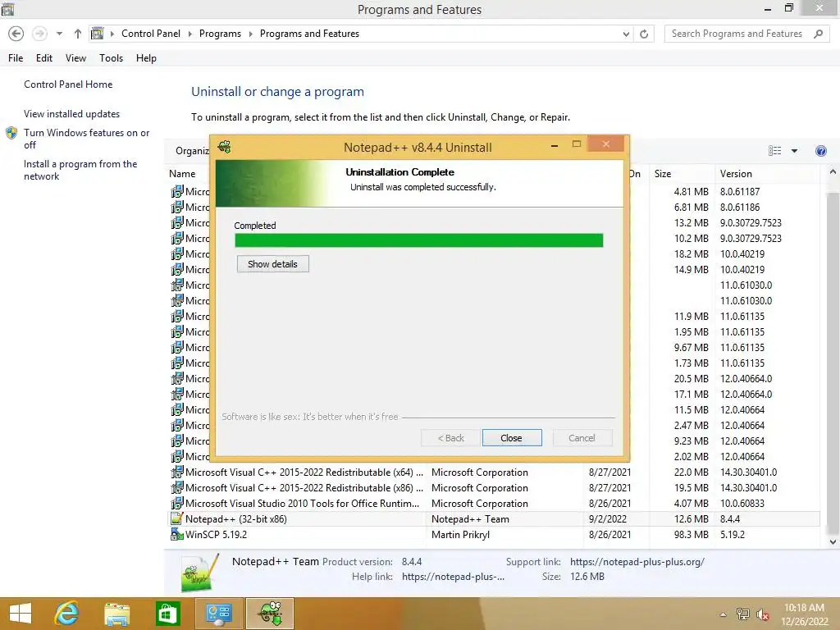Viewport: 840px width, 630px height.
Task: Click the network icon in system tray
Action: coord(742,614)
